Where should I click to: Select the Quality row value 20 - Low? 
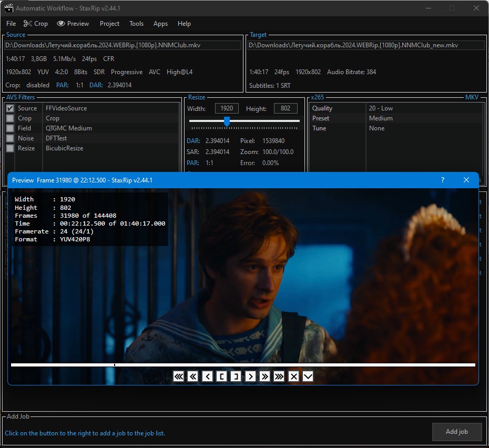point(381,108)
